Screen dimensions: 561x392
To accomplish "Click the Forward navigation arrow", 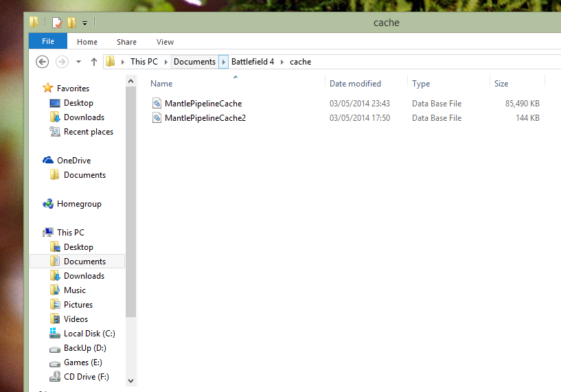I will click(x=62, y=62).
